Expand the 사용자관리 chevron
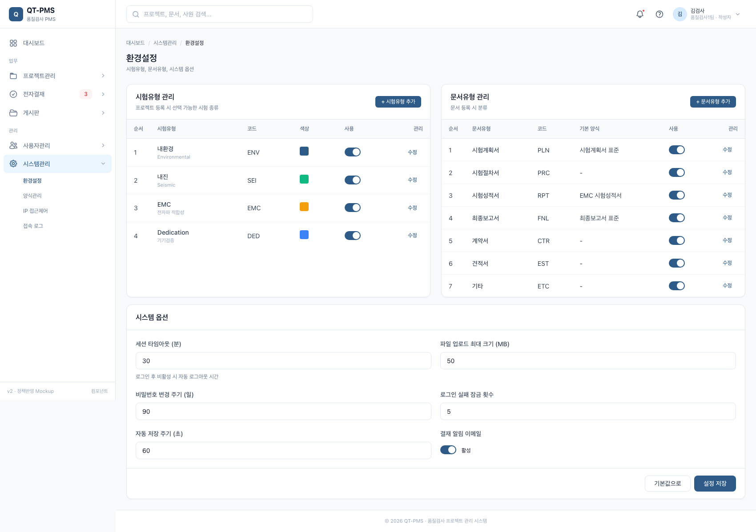 103,146
